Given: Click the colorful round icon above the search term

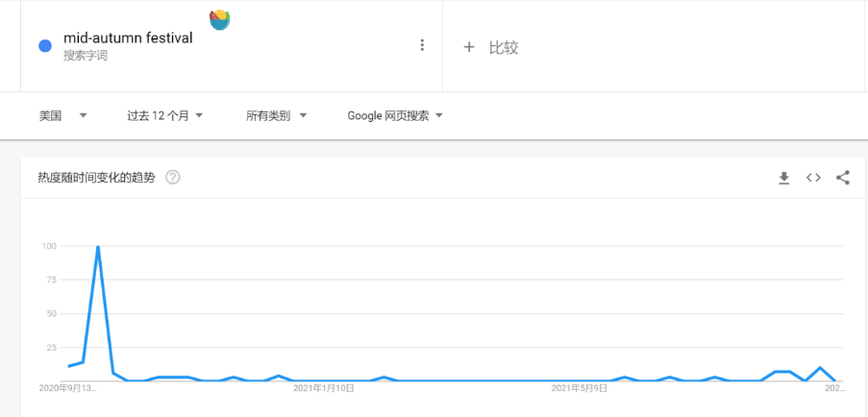Looking at the screenshot, I should (220, 18).
